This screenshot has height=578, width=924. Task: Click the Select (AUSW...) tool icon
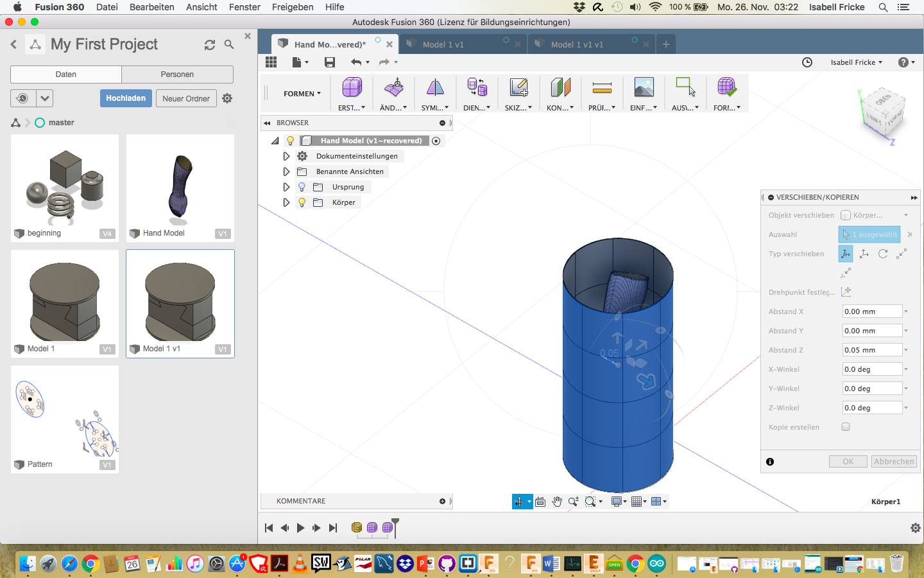[x=685, y=87]
